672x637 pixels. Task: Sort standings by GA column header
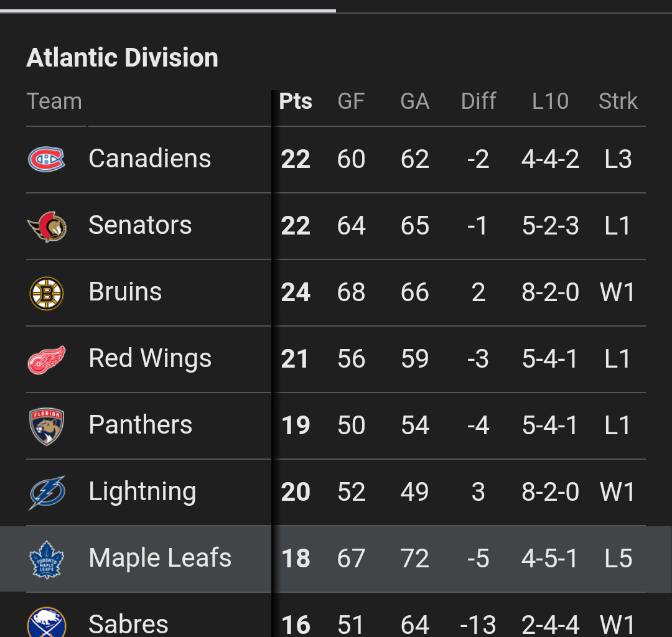click(x=415, y=101)
